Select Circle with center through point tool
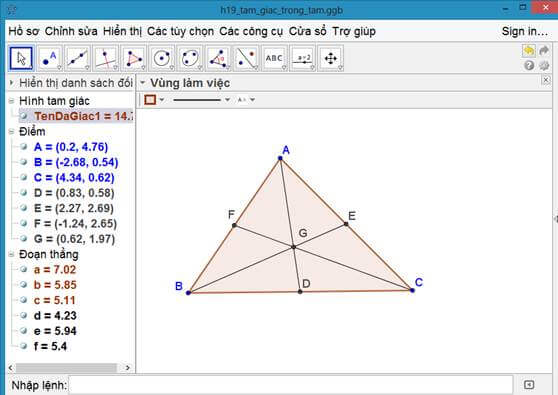558x395 pixels. pos(162,58)
